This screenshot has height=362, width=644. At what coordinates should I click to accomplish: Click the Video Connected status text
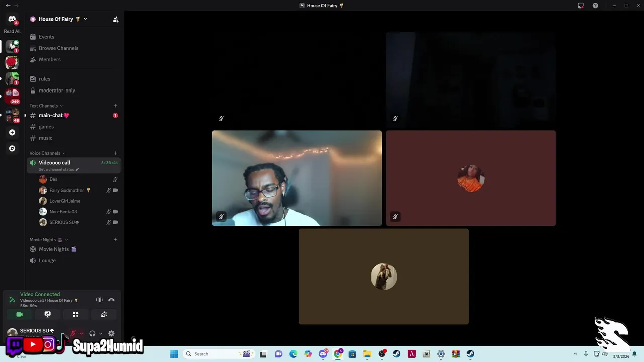coord(40,294)
